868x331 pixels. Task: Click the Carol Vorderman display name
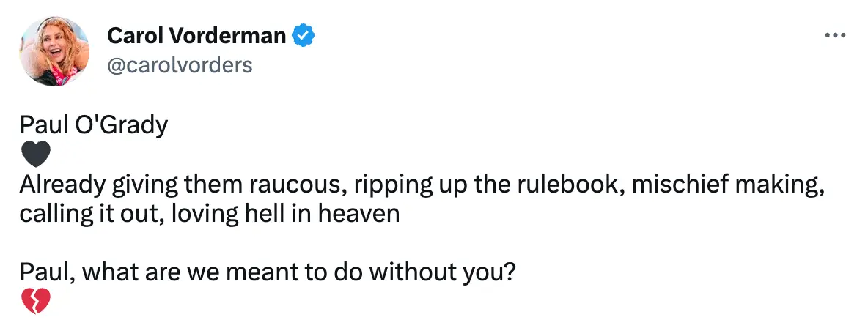(x=196, y=34)
